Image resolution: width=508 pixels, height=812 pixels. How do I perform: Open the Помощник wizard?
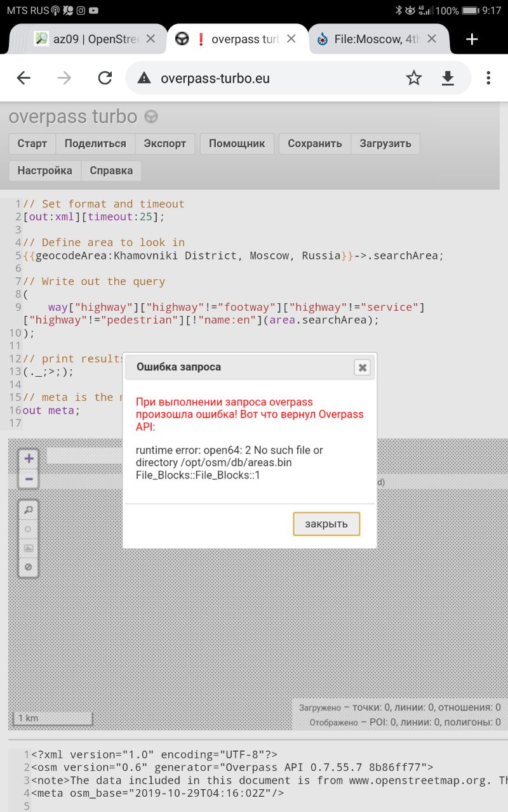237,143
